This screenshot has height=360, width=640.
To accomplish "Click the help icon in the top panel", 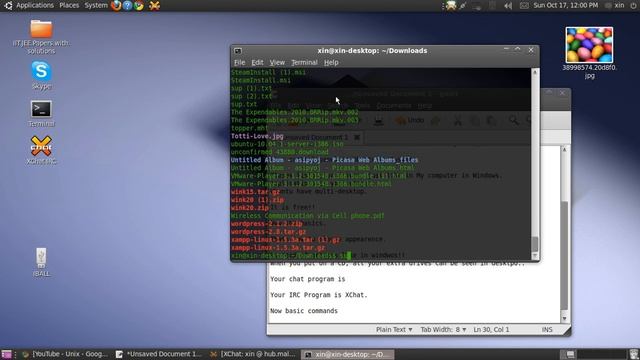I will click(x=127, y=5).
